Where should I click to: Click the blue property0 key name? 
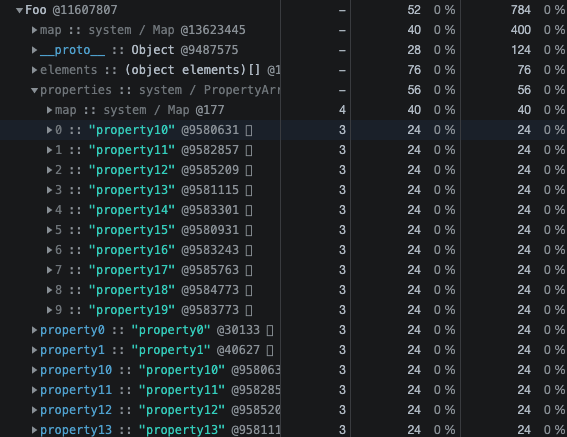tap(72, 330)
